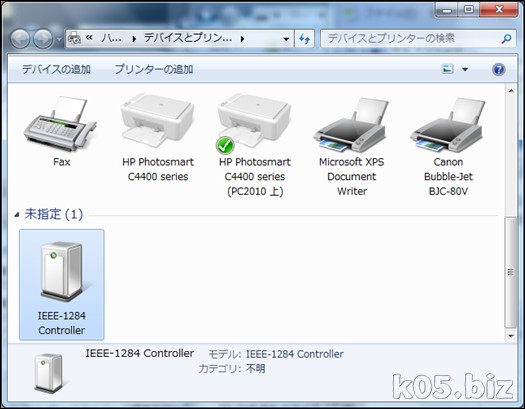Open the view options dropdown arrow
Image resolution: width=525 pixels, height=409 pixels.
pyautogui.click(x=465, y=69)
